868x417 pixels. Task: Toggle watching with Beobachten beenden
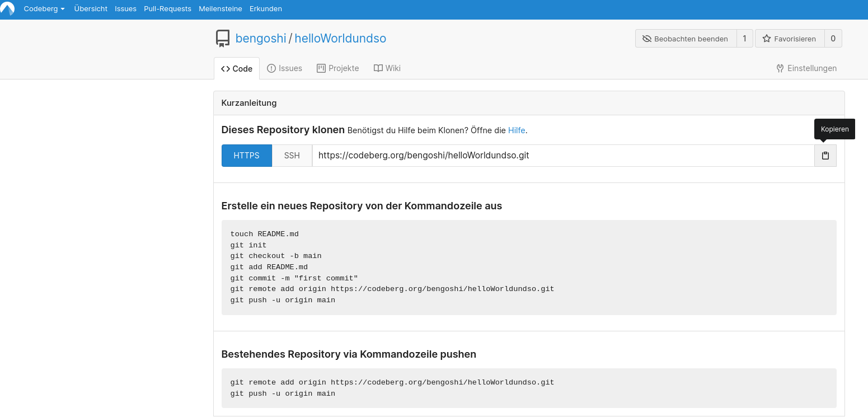tap(686, 39)
